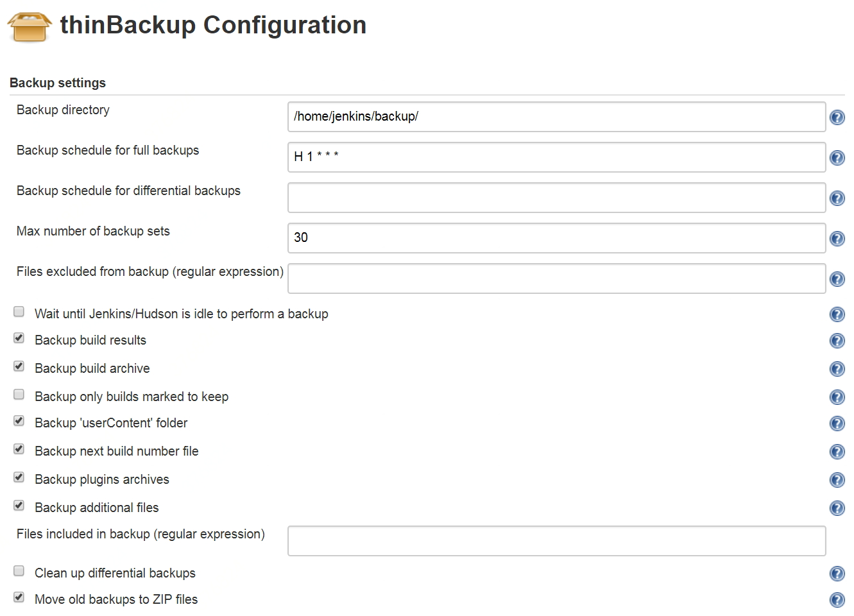Click help icon for Backup directory
Screen dimensions: 854x616
click(x=837, y=117)
